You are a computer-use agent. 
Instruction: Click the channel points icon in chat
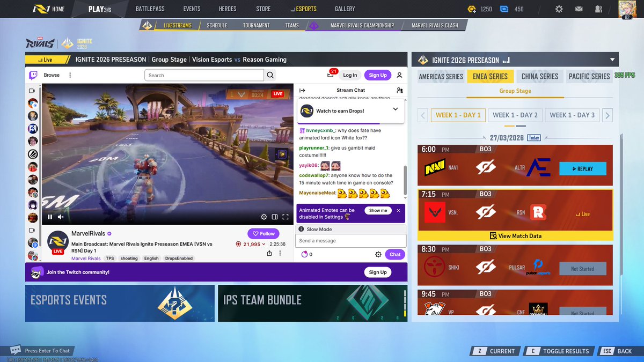point(304,254)
